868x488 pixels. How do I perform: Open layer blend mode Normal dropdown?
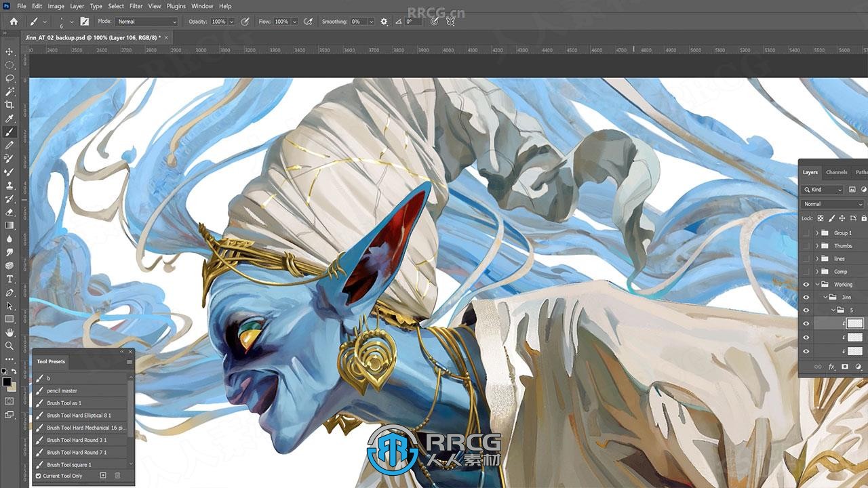[833, 204]
